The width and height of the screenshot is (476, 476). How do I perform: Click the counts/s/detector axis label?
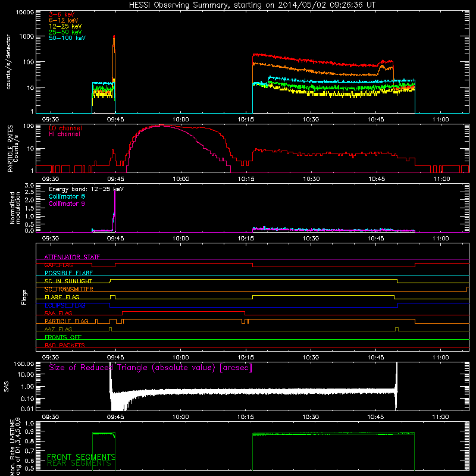(8, 62)
